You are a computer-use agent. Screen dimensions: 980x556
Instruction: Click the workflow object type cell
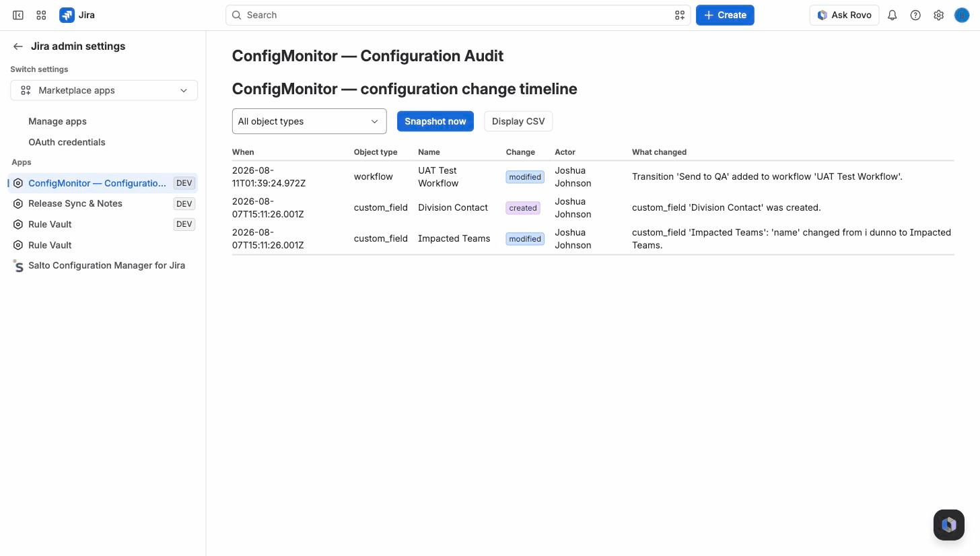click(x=374, y=176)
